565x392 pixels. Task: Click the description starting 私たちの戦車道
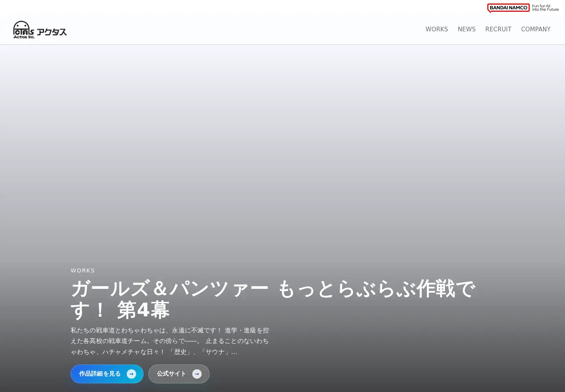click(x=170, y=341)
